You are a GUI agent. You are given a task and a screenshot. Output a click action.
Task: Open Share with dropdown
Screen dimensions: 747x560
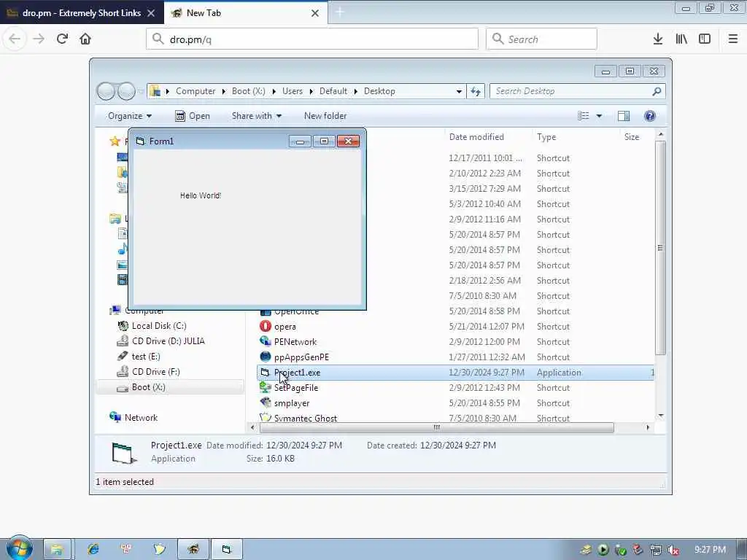(x=256, y=116)
